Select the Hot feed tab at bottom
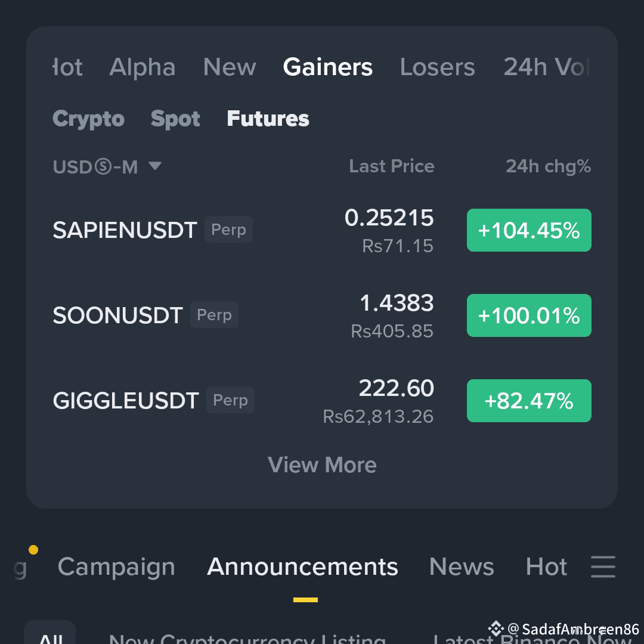644x644 pixels. tap(546, 567)
